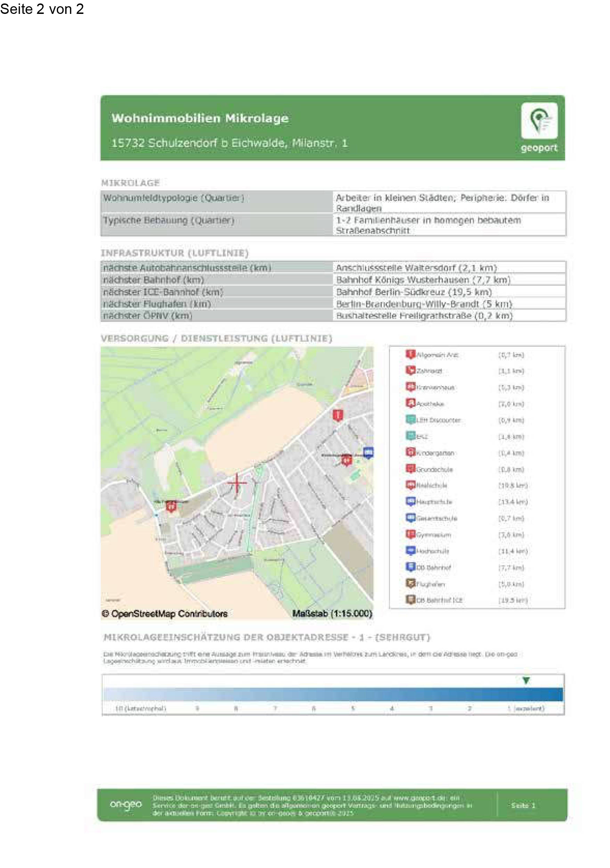610x868 pixels.
Task: Click the Hauptschule legend icon
Action: 410,501
